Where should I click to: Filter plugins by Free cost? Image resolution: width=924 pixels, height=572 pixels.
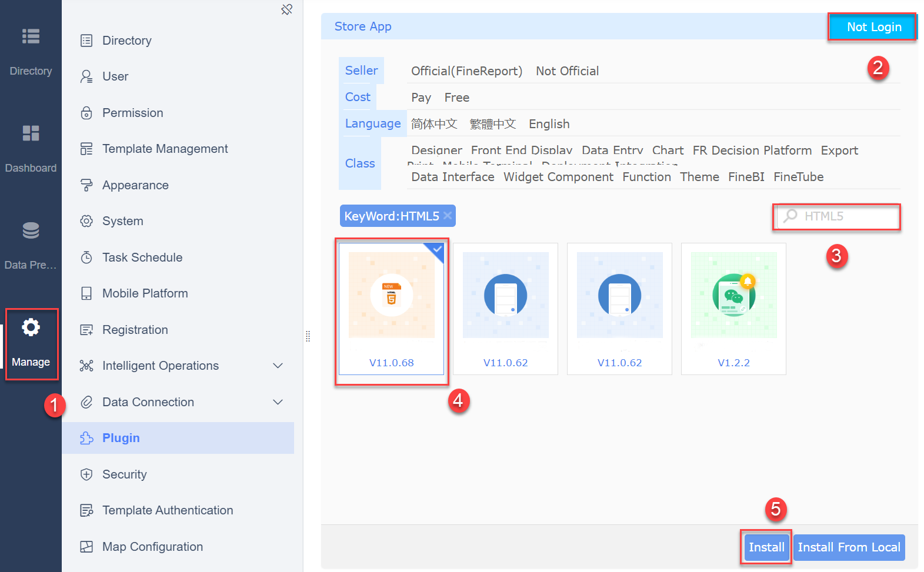click(x=456, y=98)
